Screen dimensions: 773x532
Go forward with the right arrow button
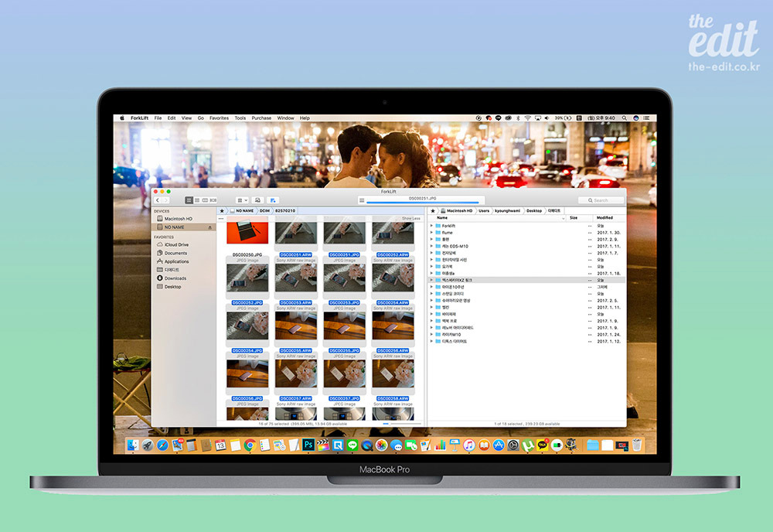(x=165, y=200)
